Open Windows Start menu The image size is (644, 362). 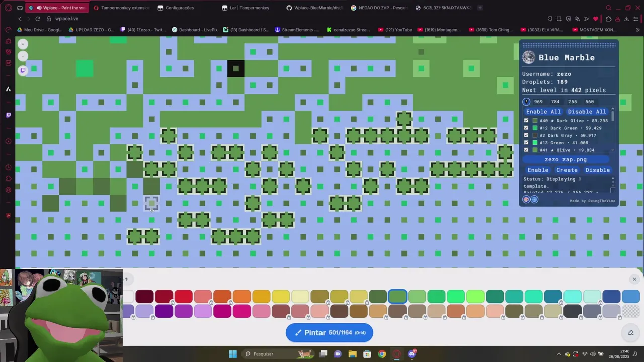[233, 354]
